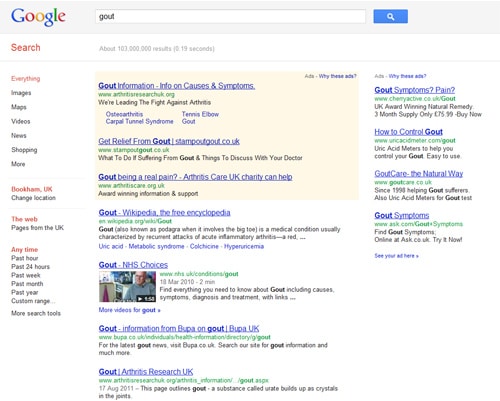Click More videos for gout
The width and height of the screenshot is (500, 401).
click(x=129, y=310)
